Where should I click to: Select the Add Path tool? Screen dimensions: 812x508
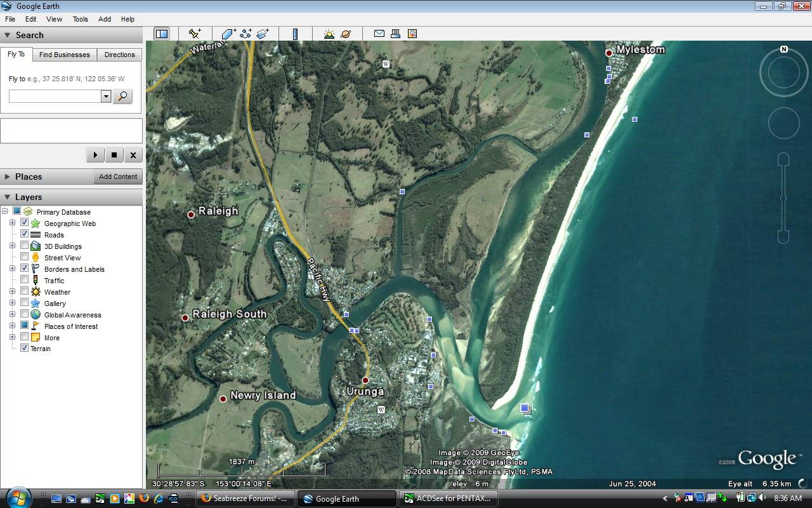246,34
